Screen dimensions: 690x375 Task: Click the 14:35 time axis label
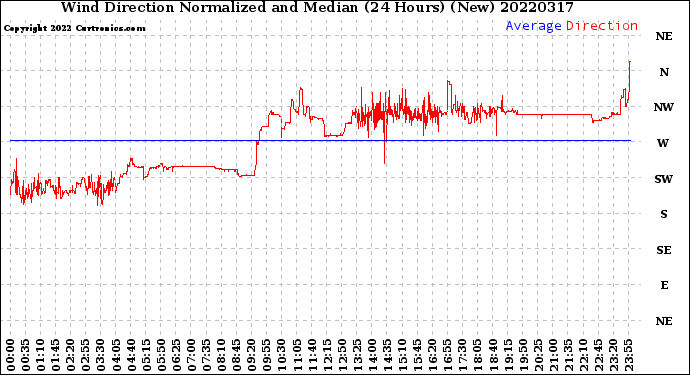387,355
